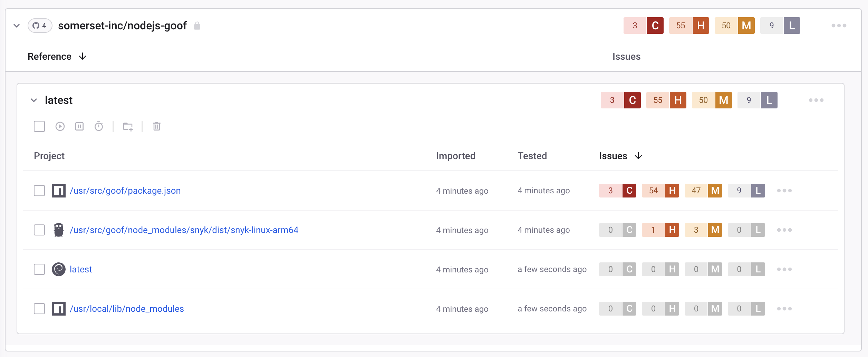
Task: Check the box for /usr/src/goof/package.json
Action: [39, 191]
